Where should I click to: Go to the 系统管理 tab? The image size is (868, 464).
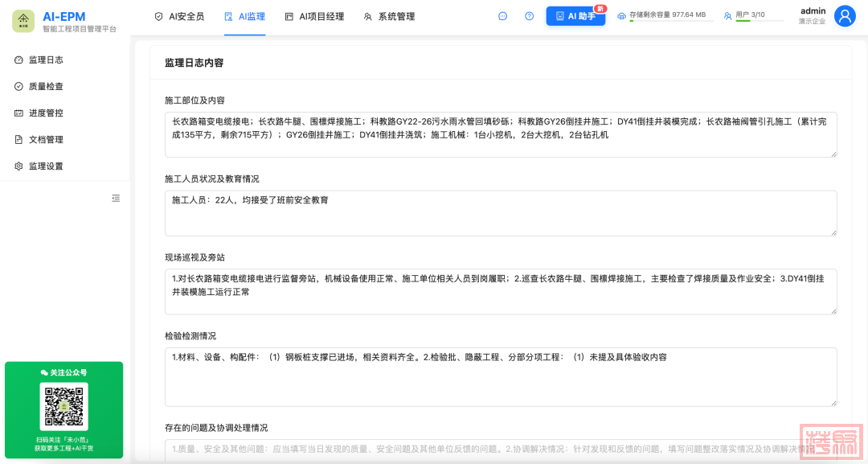coord(389,16)
